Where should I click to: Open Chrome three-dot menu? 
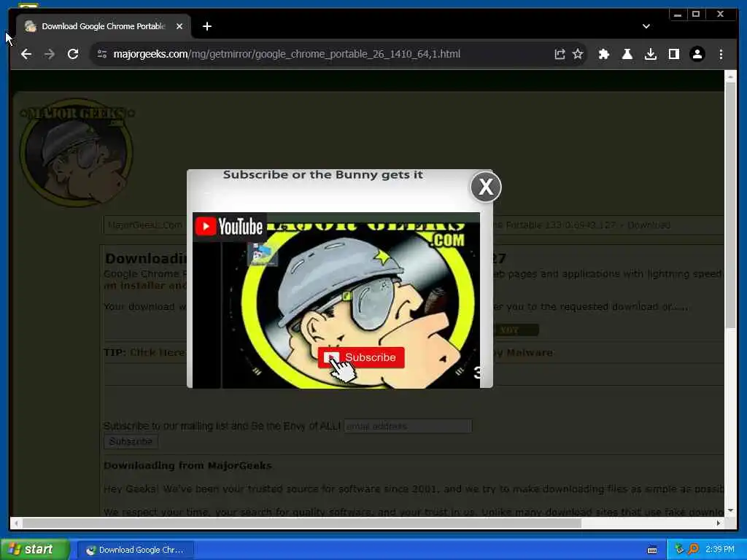pyautogui.click(x=721, y=54)
